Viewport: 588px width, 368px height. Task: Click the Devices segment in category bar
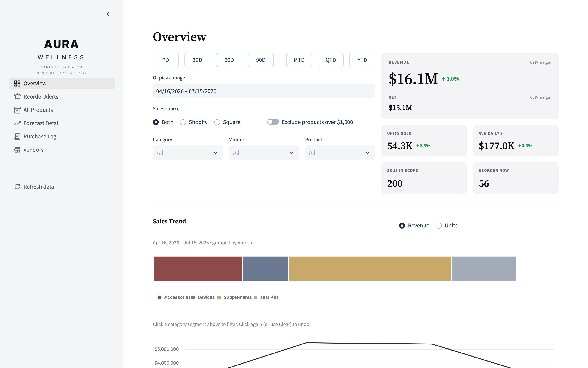click(x=266, y=268)
